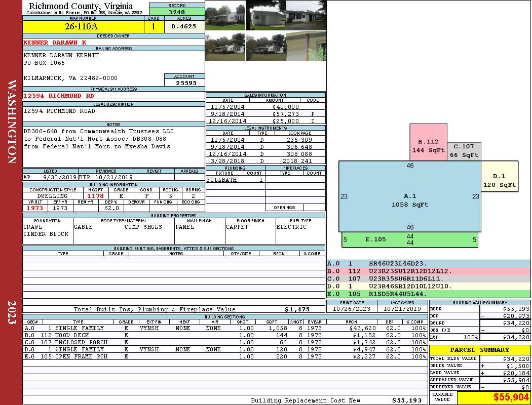Select the 12/16/2014 $25,000 sale row
Viewport: 532px width, 405px height.
click(265, 121)
